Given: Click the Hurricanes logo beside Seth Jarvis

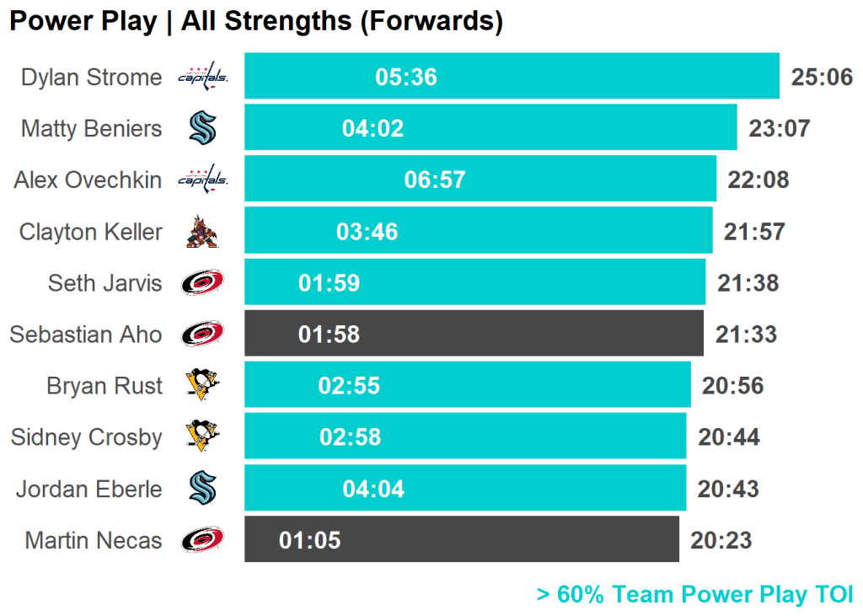Looking at the screenshot, I should 202,282.
